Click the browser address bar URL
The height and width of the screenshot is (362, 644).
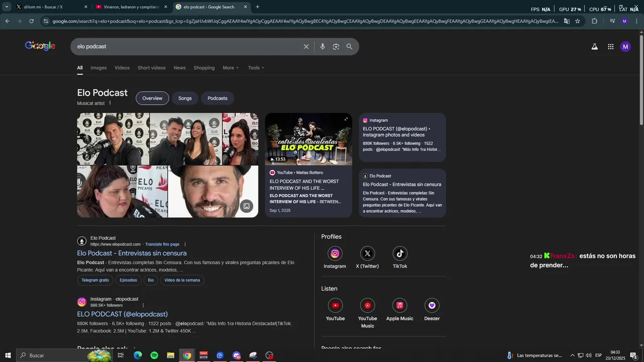click(305, 21)
